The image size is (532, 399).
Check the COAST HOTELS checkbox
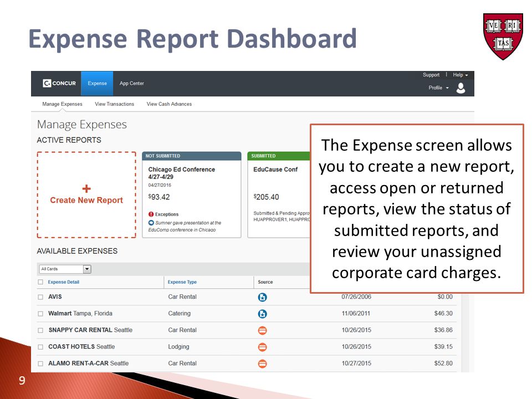coord(40,347)
